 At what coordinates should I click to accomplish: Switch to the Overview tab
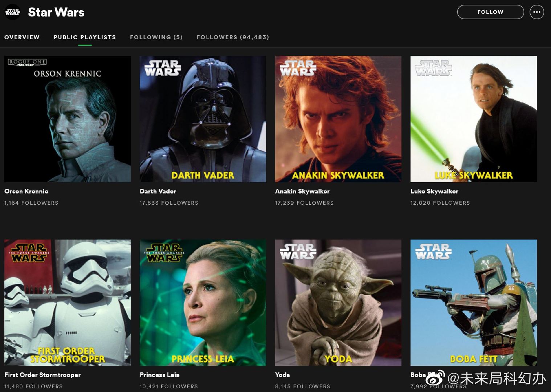[x=22, y=37]
